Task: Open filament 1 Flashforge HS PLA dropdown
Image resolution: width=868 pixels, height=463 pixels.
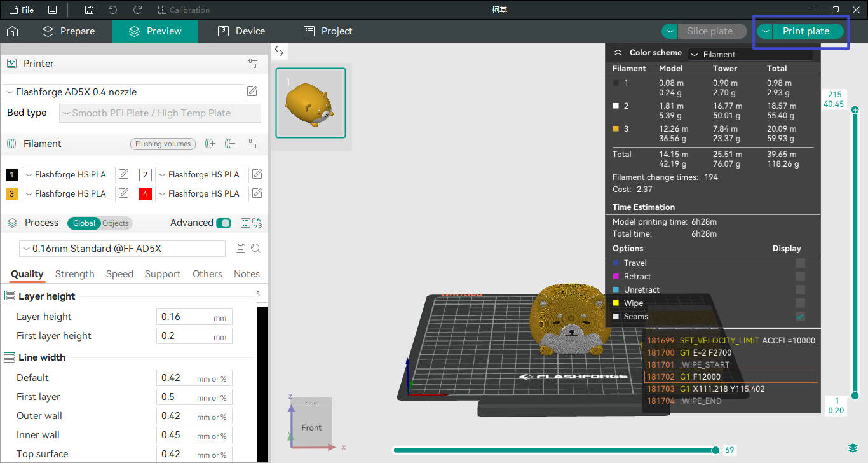Action: pyautogui.click(x=69, y=175)
